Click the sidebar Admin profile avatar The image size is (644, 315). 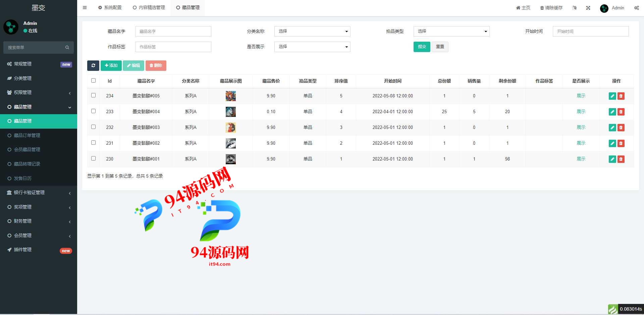11,27
